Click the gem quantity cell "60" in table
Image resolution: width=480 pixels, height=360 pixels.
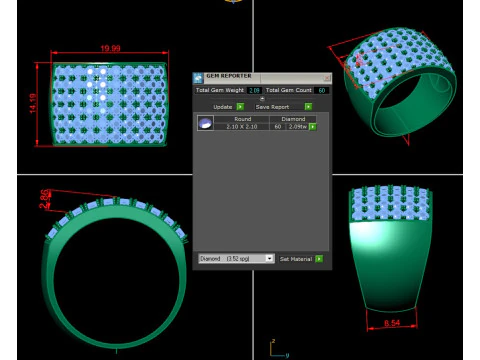pos(278,127)
